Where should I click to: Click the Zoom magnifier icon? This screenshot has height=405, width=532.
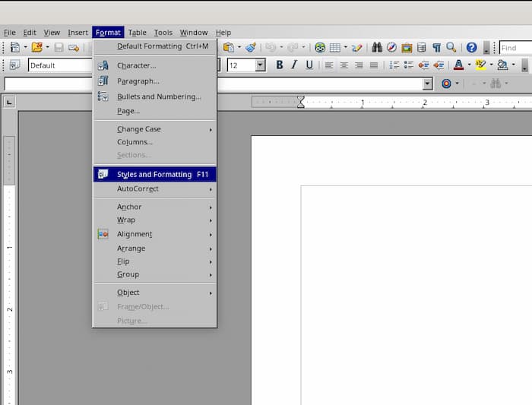pos(451,47)
